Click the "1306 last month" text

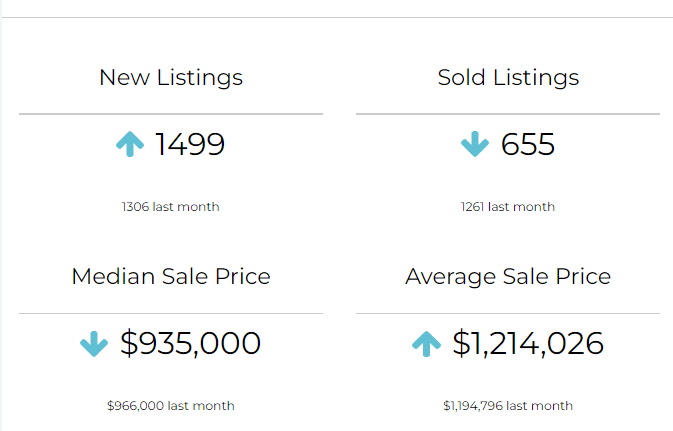coord(171,207)
